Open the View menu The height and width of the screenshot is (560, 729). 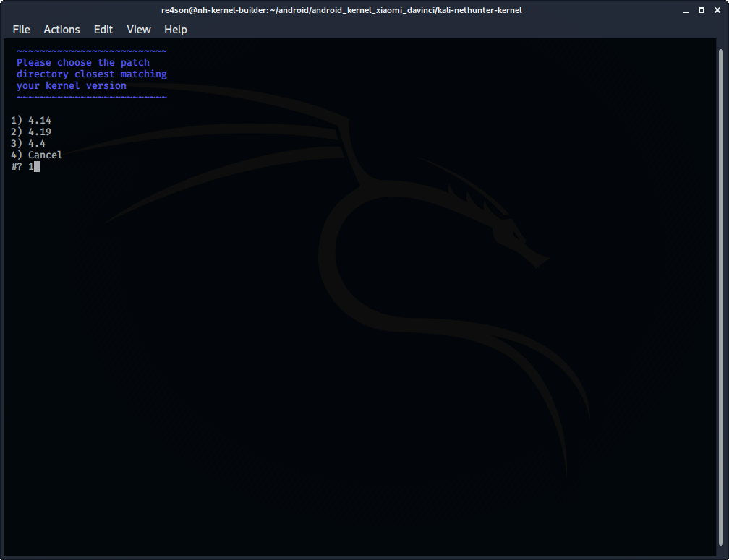138,30
